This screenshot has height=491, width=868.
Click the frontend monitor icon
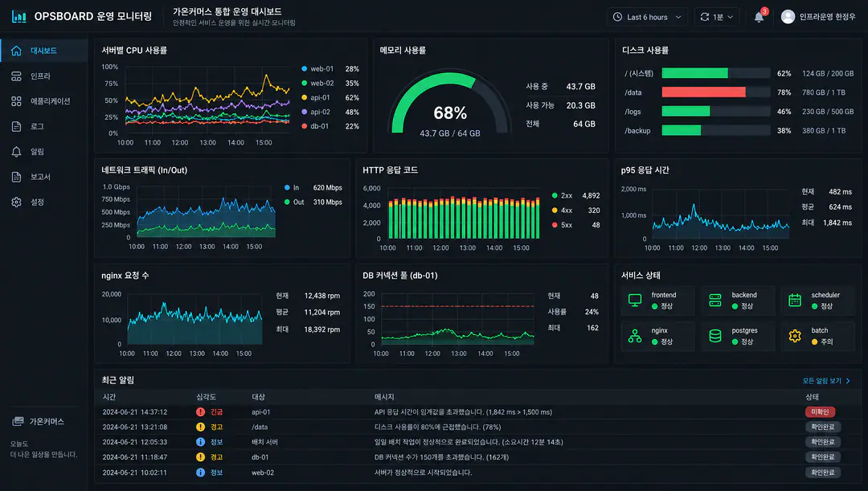[635, 300]
